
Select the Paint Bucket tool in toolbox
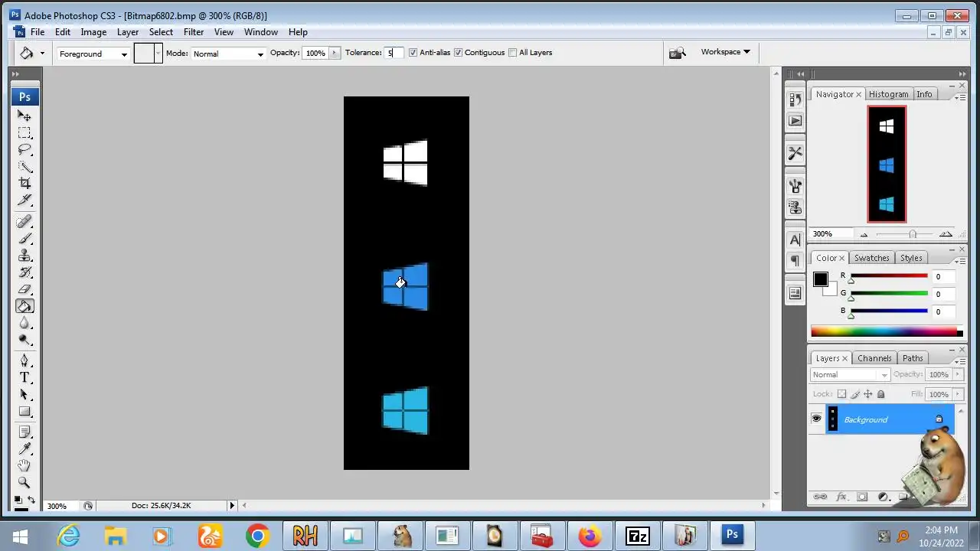click(x=24, y=306)
